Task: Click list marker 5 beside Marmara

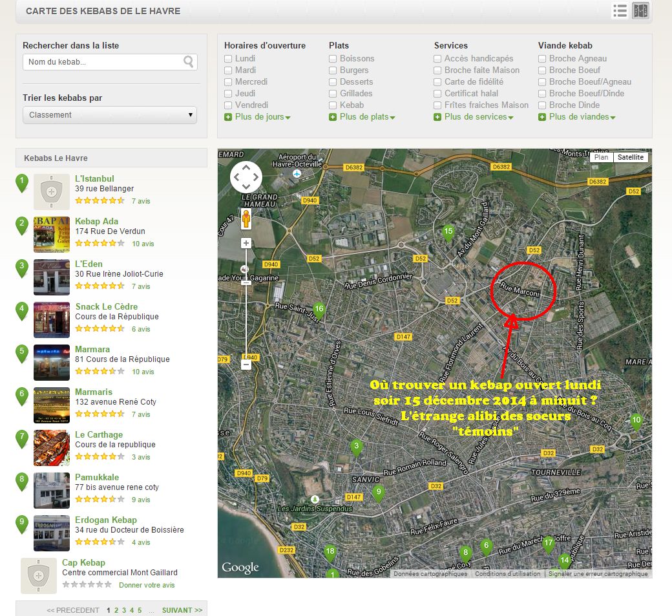Action: (22, 354)
